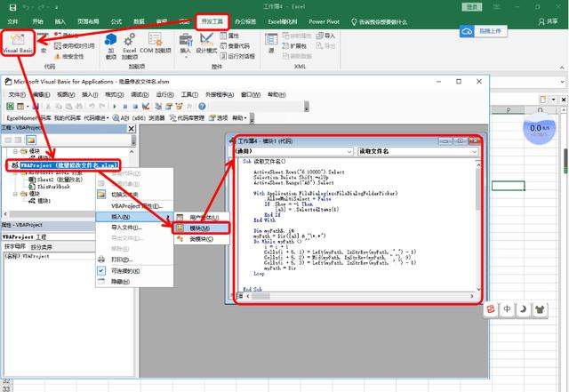Viewport: 569px width, 392px height.
Task: Close the project explorer (工程) panel
Action: [132, 129]
